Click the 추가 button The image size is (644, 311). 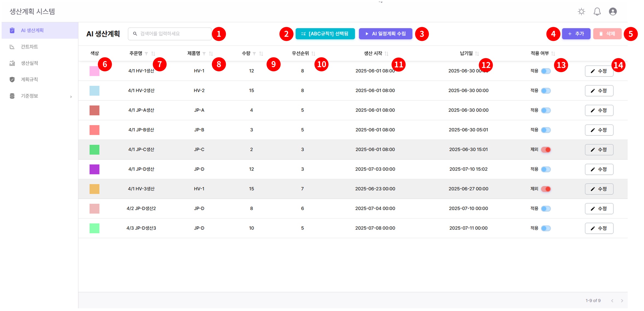click(576, 34)
